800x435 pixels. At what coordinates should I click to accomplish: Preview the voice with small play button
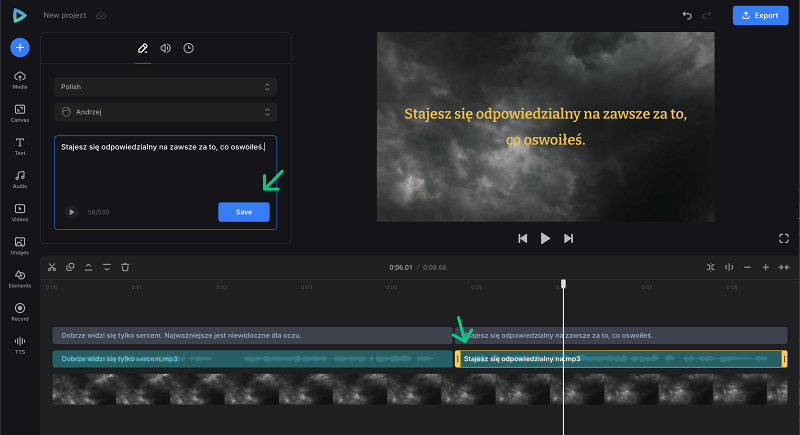tap(71, 212)
